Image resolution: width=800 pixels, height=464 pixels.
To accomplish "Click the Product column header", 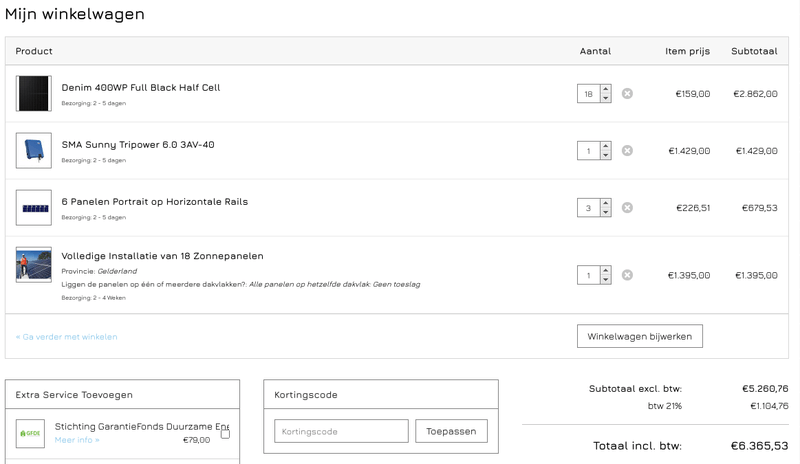I will [x=34, y=51].
